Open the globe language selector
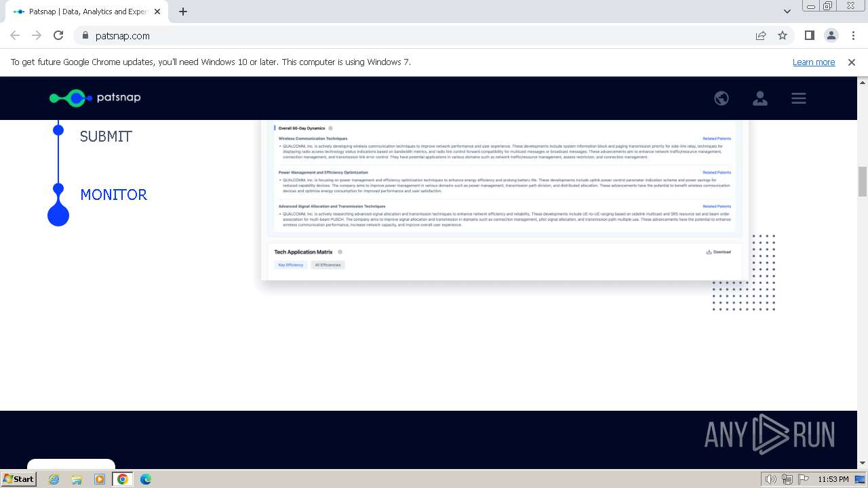The height and width of the screenshot is (488, 868). pos(722,98)
